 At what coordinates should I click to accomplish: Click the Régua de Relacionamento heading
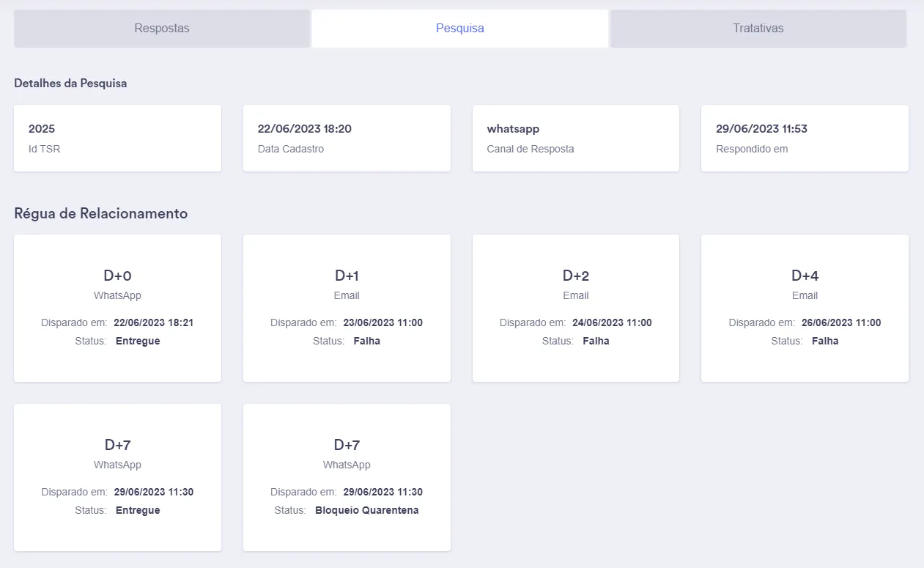(101, 213)
